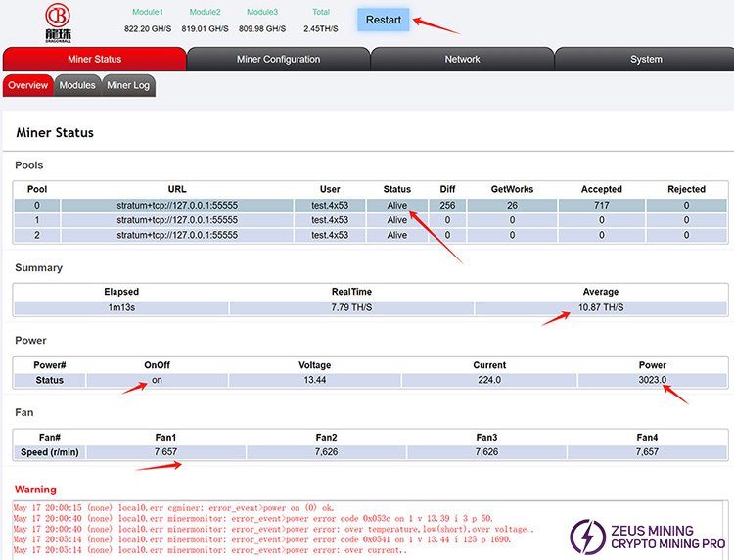Click the Accepted count 717 cell

(601, 206)
